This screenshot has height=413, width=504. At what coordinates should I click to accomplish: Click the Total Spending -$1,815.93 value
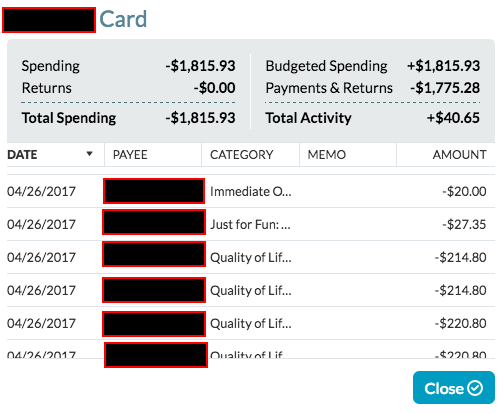point(200,118)
